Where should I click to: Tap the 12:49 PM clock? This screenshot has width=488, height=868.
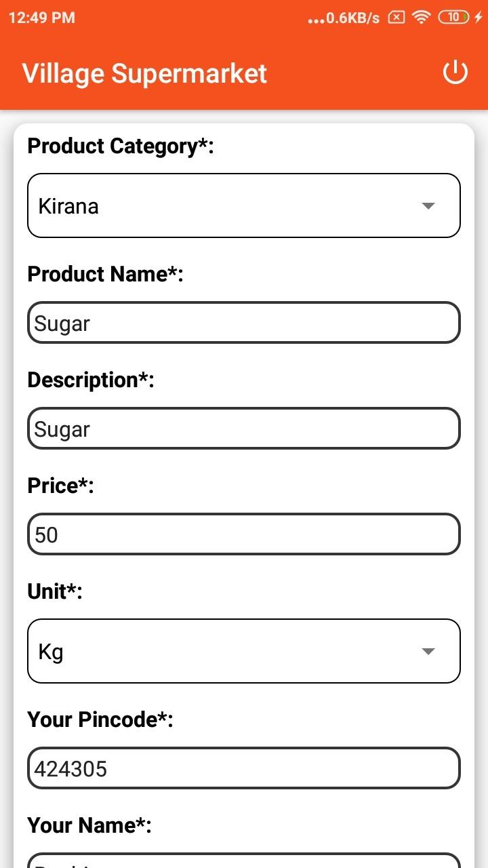tap(42, 18)
